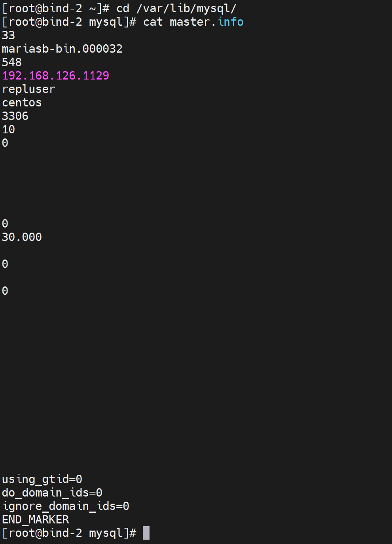Click the terminal cursor block at the prompt
Screen dimensions: 392x544
(146, 533)
